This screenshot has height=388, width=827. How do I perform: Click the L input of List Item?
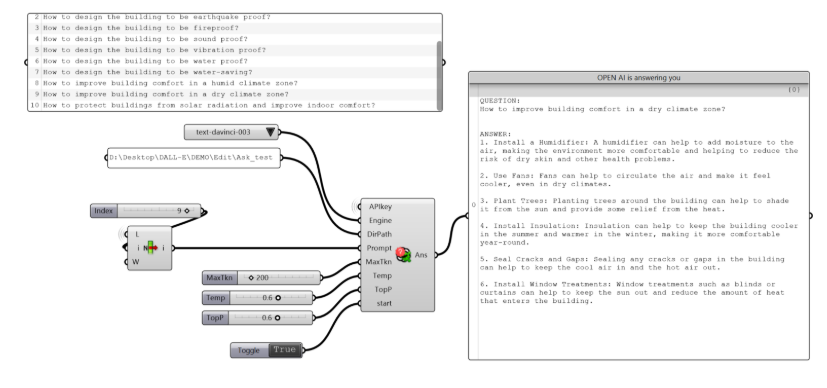click(137, 234)
